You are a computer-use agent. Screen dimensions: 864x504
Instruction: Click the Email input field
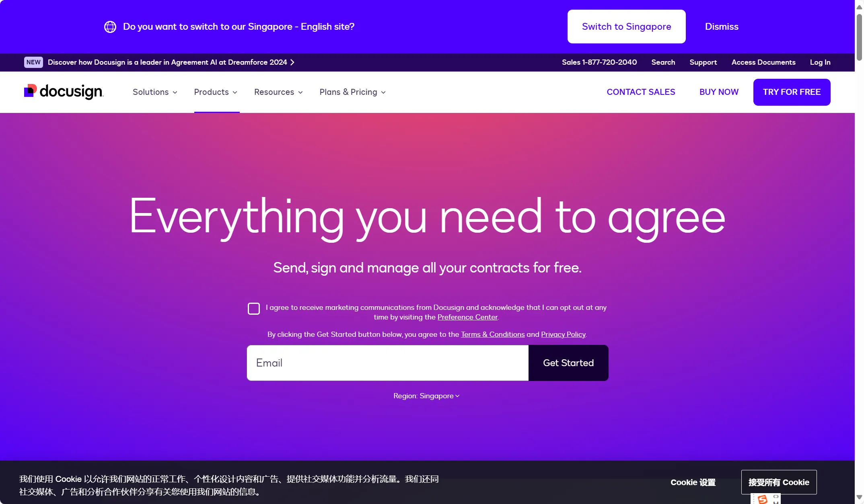tap(387, 363)
